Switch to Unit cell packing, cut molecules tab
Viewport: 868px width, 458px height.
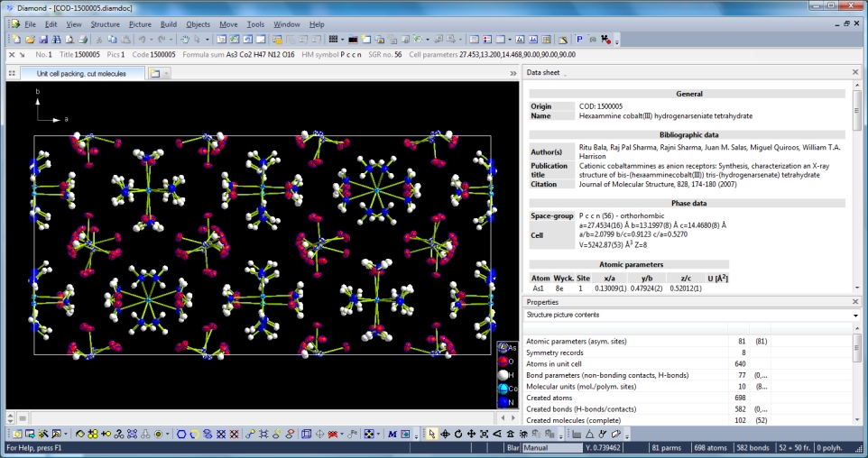coord(81,73)
